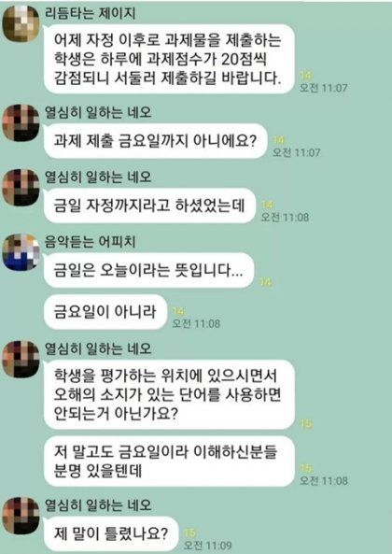Select the 금일 자정까지라고 하셨었는데 bubble
The image size is (392, 554).
click(149, 206)
